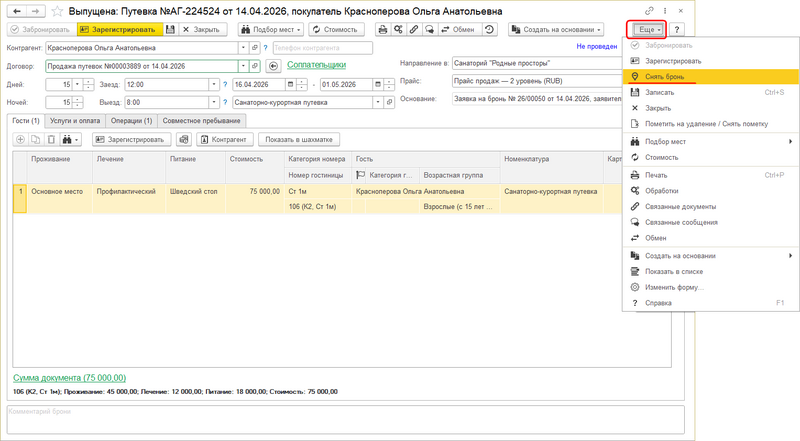
Task: Open the 'Совместное пребывание' tab
Action: coord(201,120)
